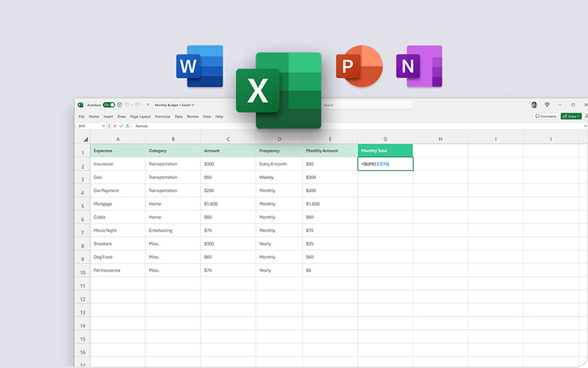
Task: Click the green enter formula checkmark
Action: pyautogui.click(x=121, y=126)
